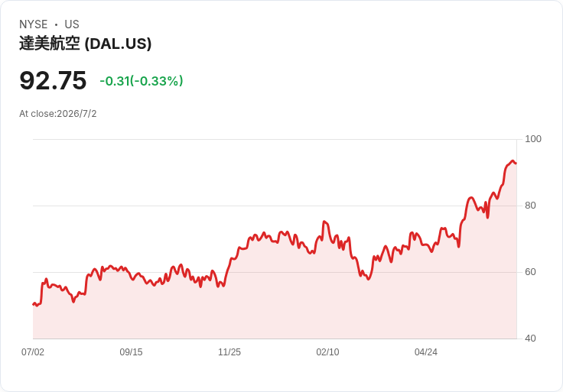Click the At close:2026/7/2 timestamp
This screenshot has height=392, width=563.
[58, 114]
